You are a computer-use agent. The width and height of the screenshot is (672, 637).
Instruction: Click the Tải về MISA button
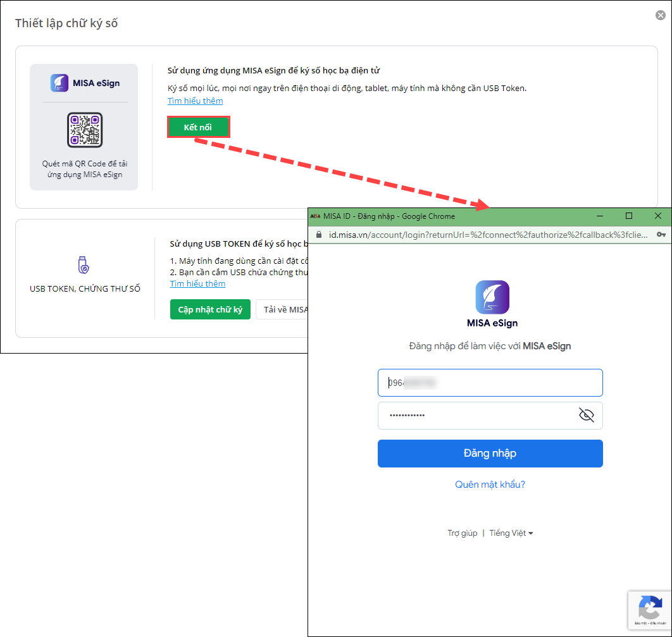click(282, 309)
